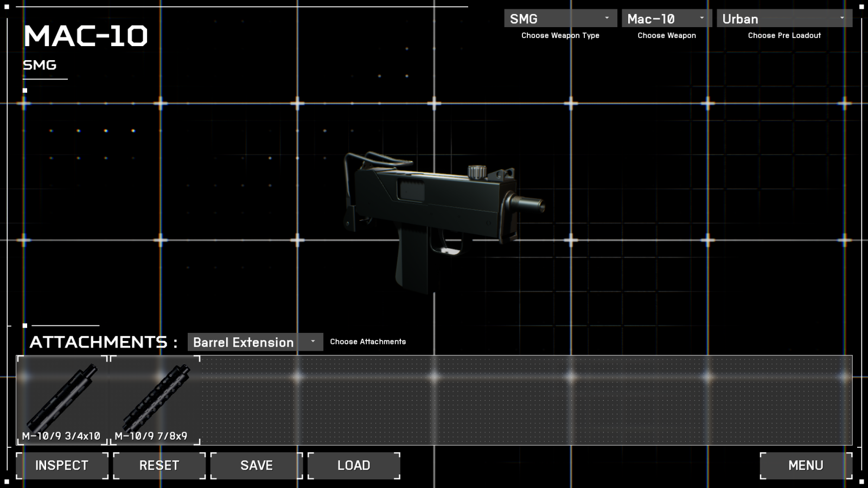Screen dimensions: 868x488
Task: Expand the Urban pre loadout dropdown
Action: (x=776, y=18)
